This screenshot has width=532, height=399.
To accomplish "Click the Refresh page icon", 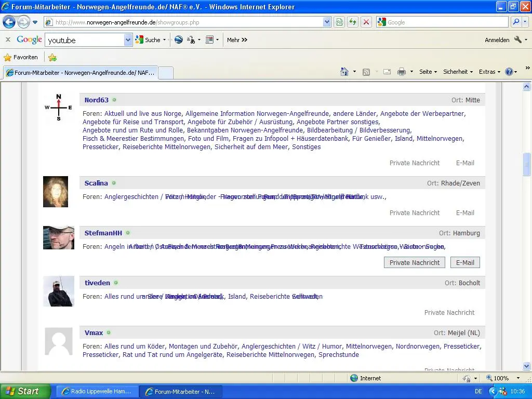I will tap(353, 22).
